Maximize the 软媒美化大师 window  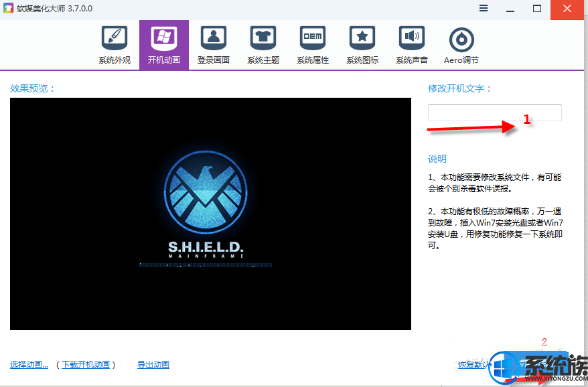pos(537,9)
